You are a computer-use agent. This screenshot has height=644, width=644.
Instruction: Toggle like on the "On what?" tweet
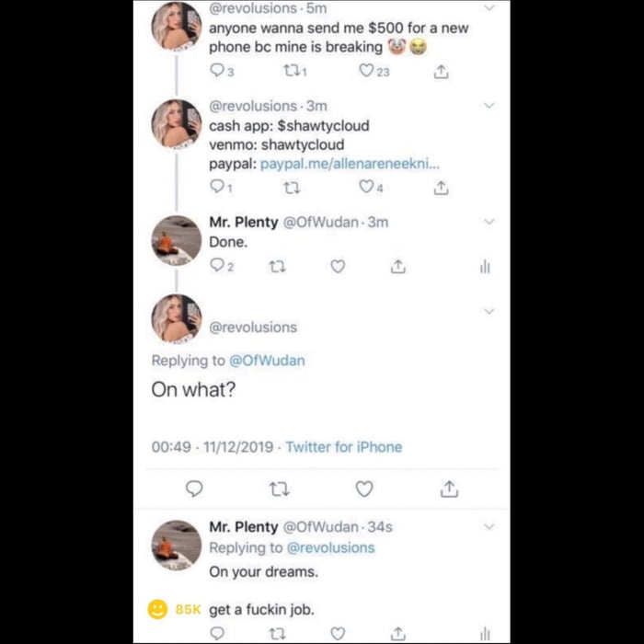(364, 489)
